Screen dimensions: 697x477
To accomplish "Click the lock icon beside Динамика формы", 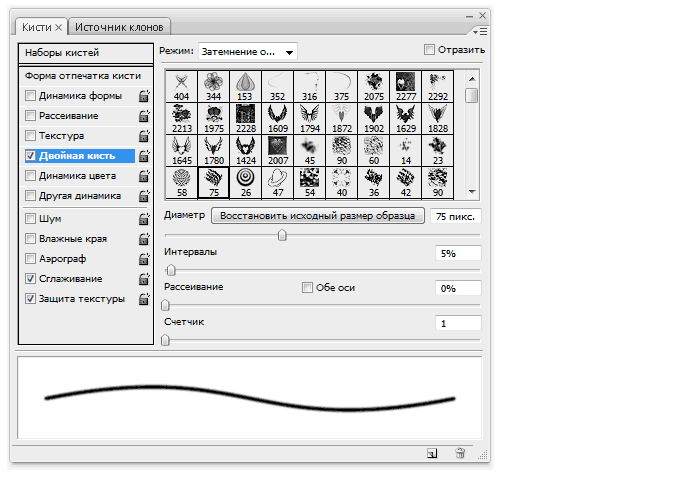I will [143, 96].
